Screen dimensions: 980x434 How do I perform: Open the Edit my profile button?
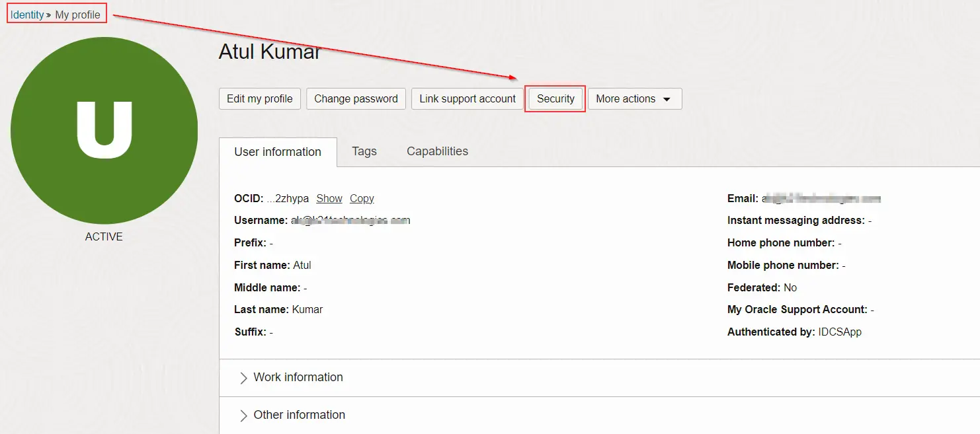tap(259, 99)
